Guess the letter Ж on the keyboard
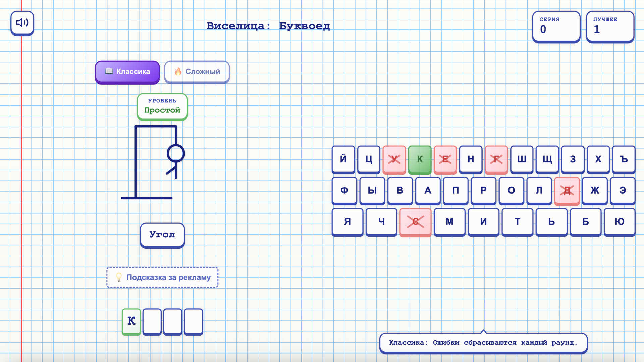Screen dimensions: 644x362 [595, 191]
